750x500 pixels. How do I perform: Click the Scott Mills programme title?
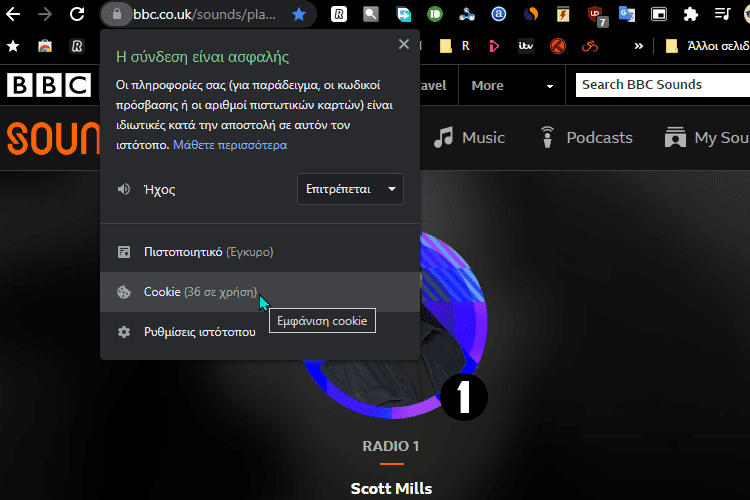point(391,489)
